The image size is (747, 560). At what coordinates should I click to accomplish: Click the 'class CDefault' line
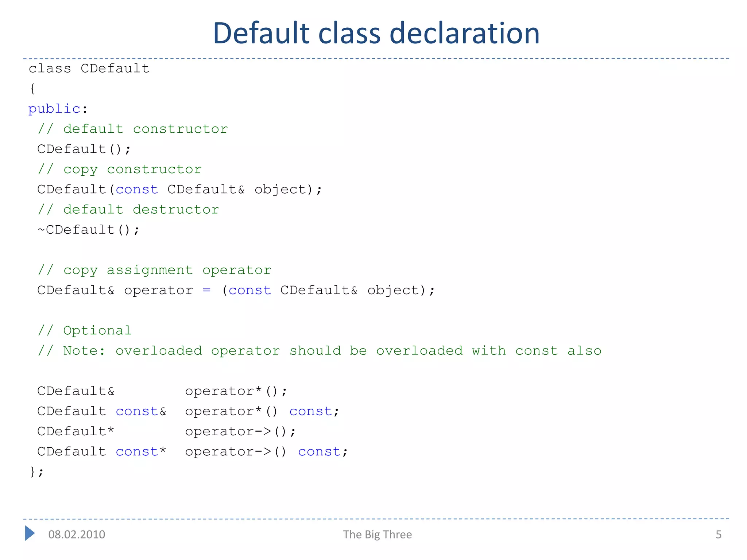tap(89, 69)
